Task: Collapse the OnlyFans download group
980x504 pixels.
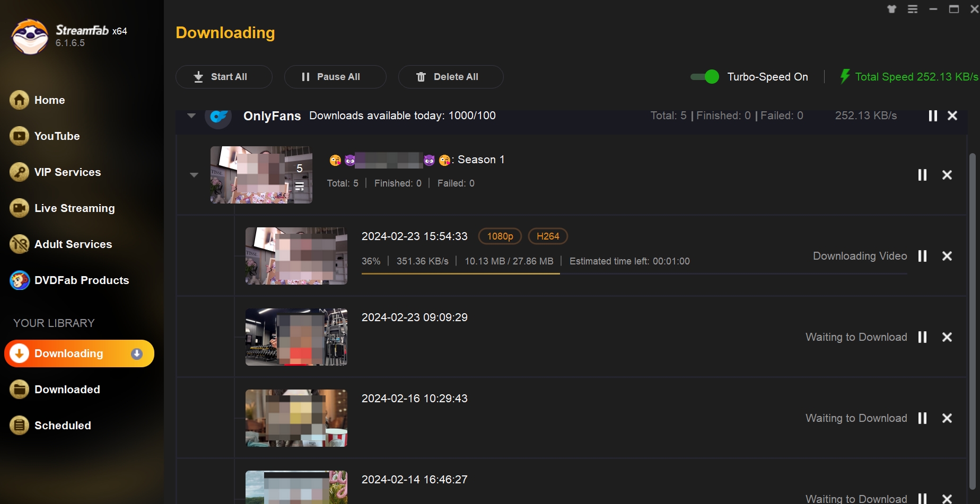Action: tap(191, 116)
